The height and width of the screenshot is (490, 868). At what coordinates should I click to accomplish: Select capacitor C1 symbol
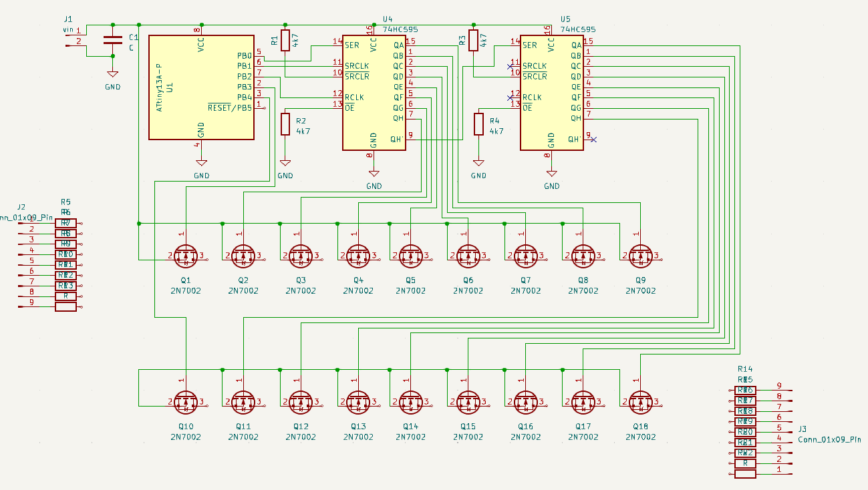[x=112, y=40]
